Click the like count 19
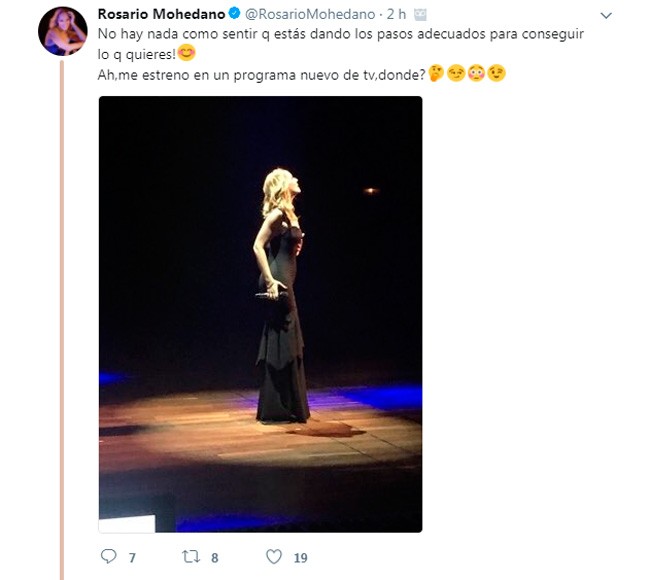This screenshot has height=580, width=650. point(301,558)
